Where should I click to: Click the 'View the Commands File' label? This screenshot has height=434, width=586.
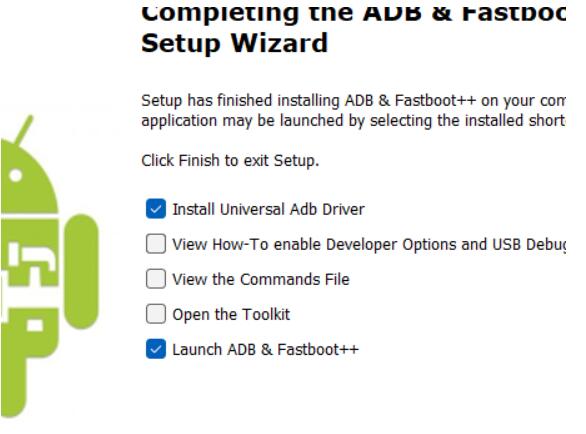pos(261,279)
